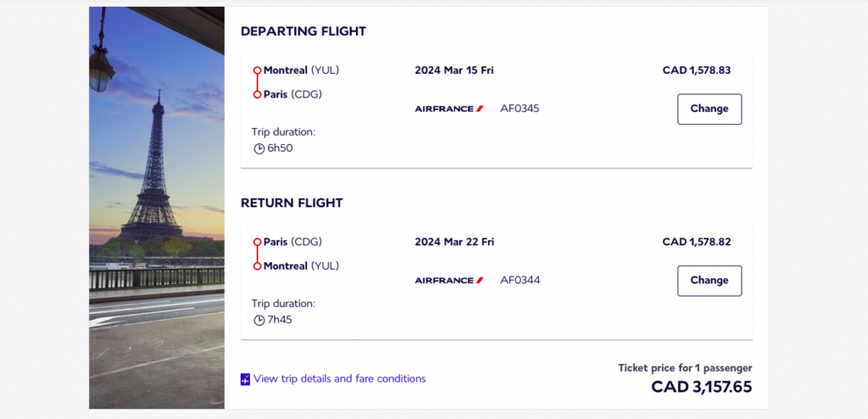The height and width of the screenshot is (419, 868).
Task: Click the total ticket price CAD 3,157.65
Action: pyautogui.click(x=701, y=388)
